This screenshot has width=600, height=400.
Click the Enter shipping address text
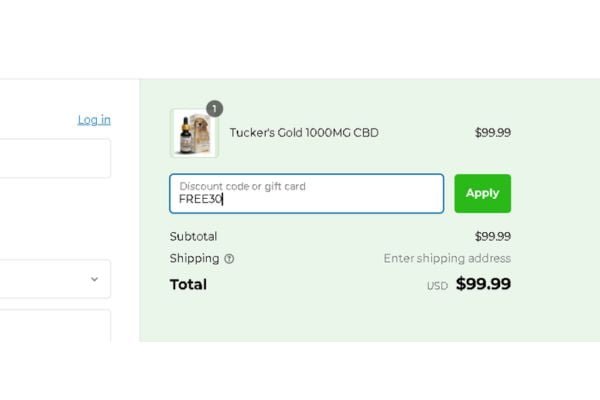(447, 259)
